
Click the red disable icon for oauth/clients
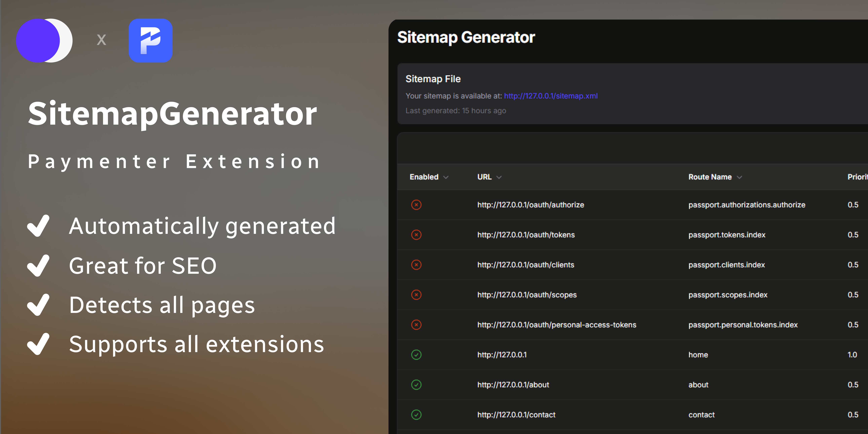pos(417,265)
